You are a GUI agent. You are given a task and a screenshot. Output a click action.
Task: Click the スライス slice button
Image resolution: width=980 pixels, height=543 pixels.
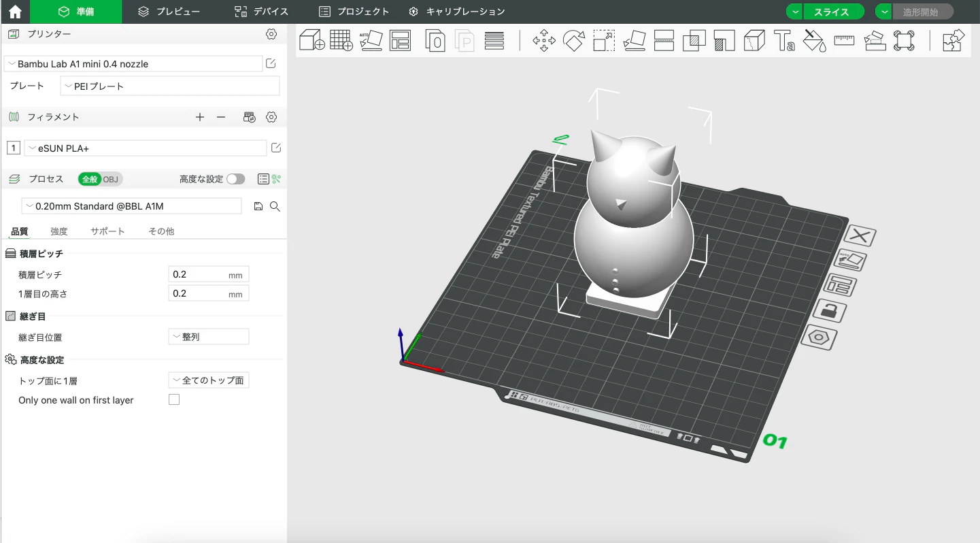tap(834, 12)
